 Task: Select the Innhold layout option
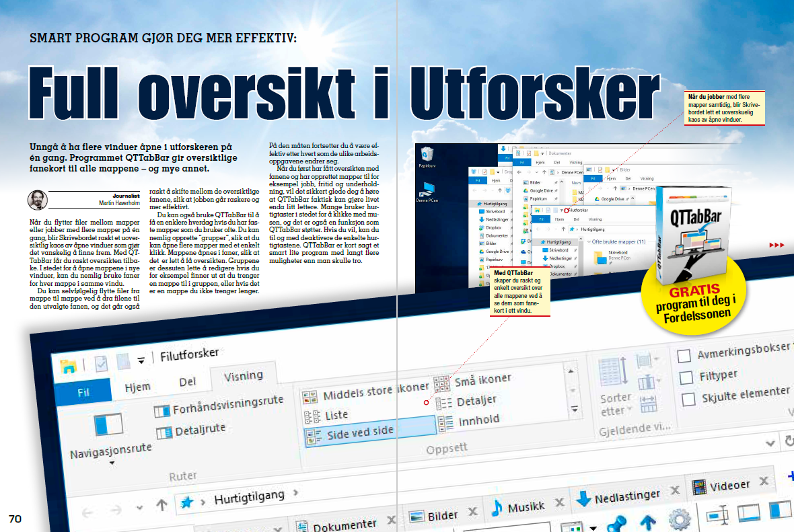pos(468,421)
